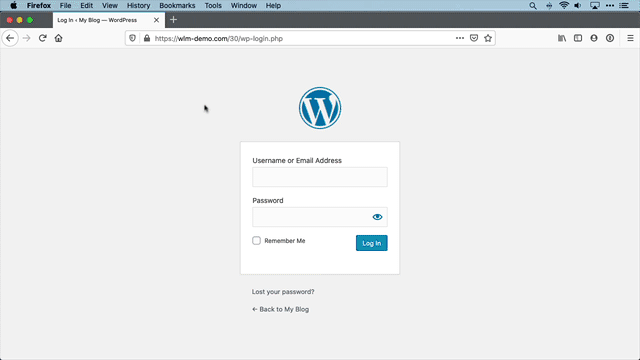Open the Firefox account icon
The image size is (640, 360).
click(x=594, y=38)
